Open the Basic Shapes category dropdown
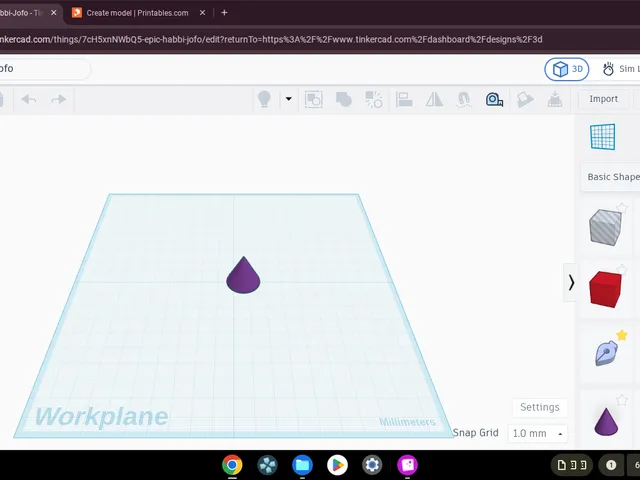This screenshot has height=480, width=640. click(611, 177)
